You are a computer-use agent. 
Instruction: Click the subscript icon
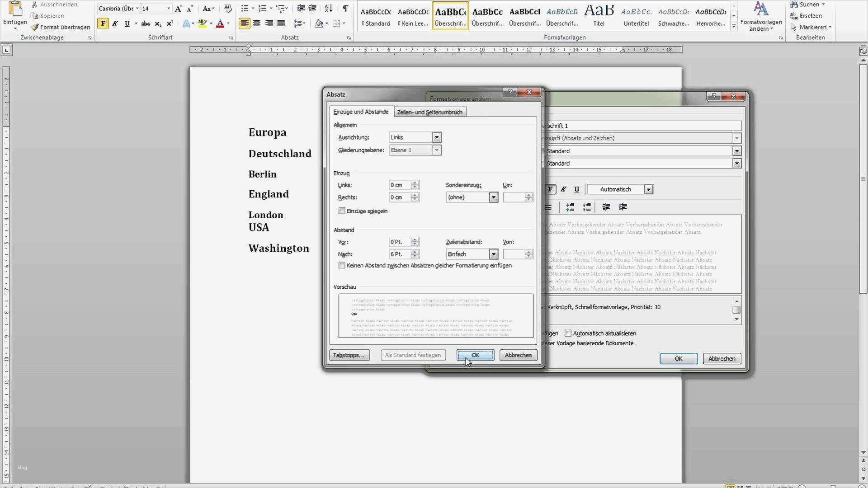click(x=158, y=23)
